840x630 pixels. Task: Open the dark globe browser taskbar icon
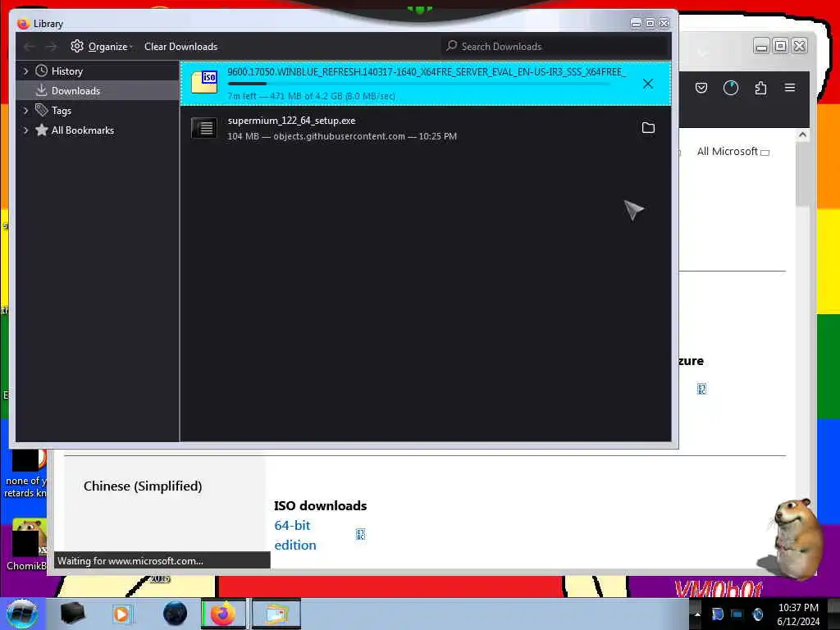pyautogui.click(x=176, y=614)
